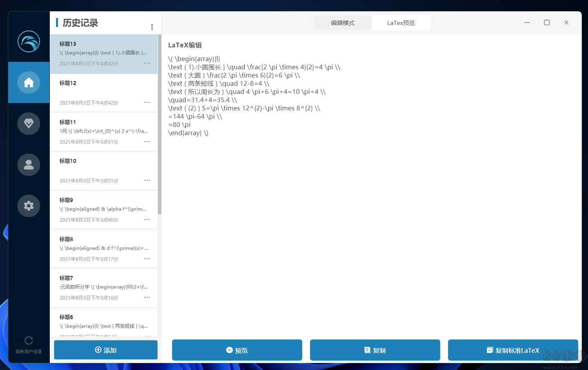Open more options for 标题9

tap(147, 219)
